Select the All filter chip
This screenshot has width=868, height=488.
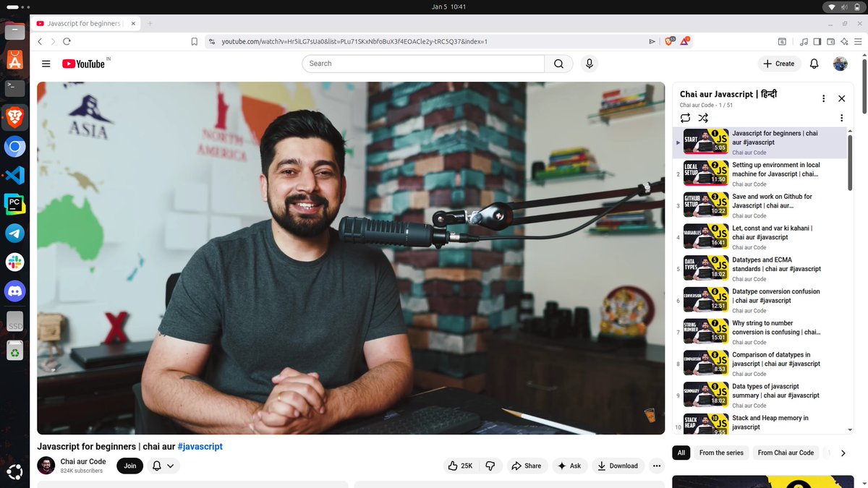[x=681, y=453]
